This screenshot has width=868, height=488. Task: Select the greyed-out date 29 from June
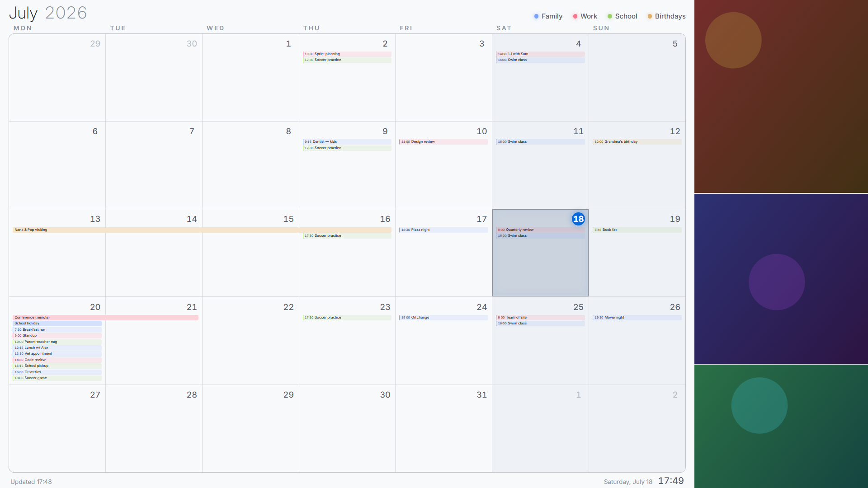click(x=95, y=44)
